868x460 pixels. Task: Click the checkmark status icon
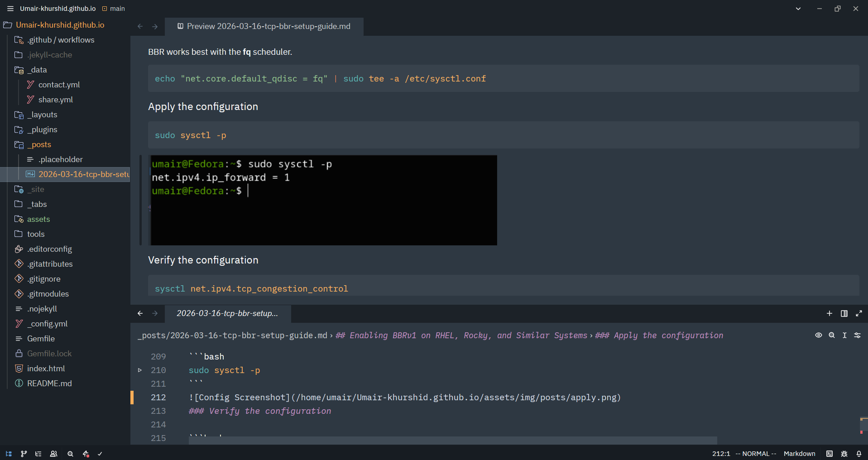tap(100, 454)
